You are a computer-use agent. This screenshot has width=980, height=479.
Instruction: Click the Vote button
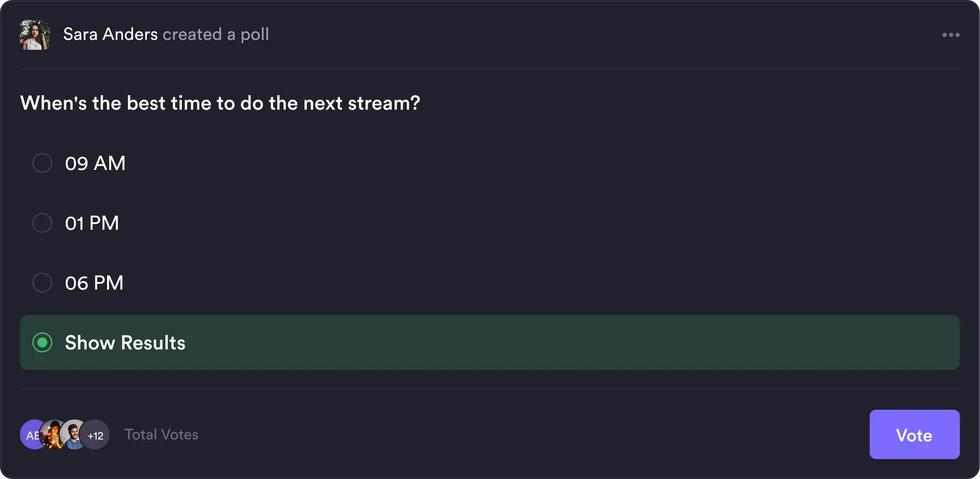tap(914, 435)
